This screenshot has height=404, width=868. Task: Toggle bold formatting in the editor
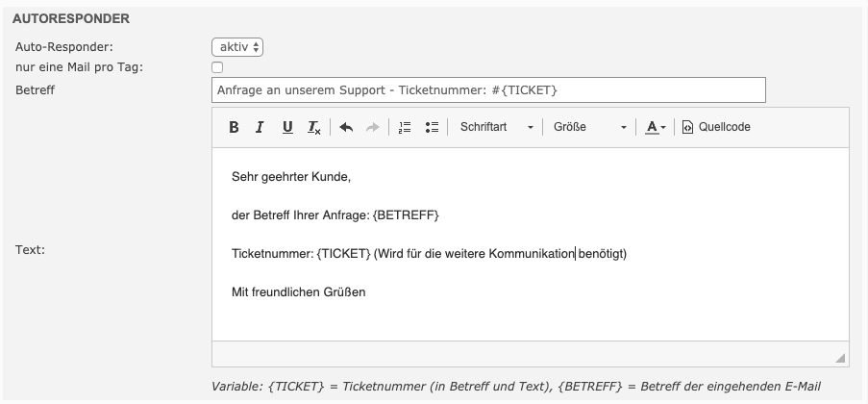[234, 127]
